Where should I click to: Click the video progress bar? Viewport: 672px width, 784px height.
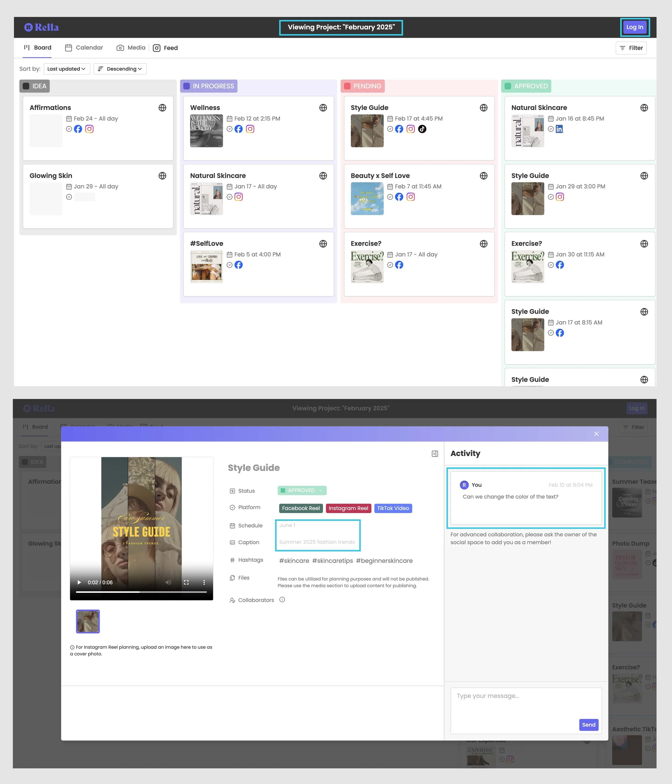coord(141,592)
